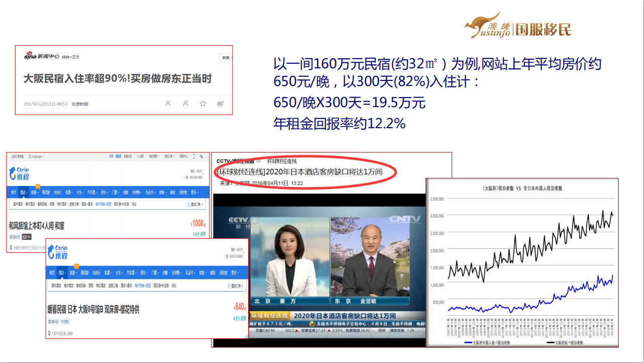Screen dimensions: 644x363
Task: Open 我的携程 dropdown on the 和风旅馆 page
Action: [154, 156]
